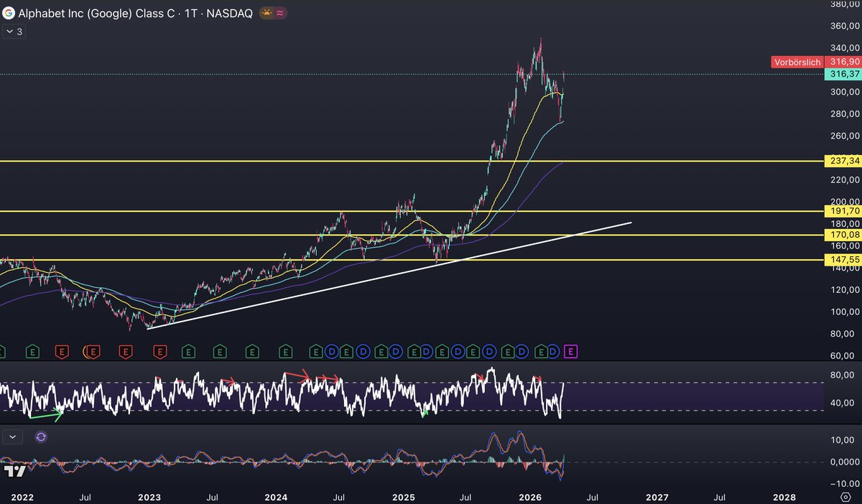Select the green arrow on RSI near 2022
The height and width of the screenshot is (504, 862).
(x=45, y=414)
